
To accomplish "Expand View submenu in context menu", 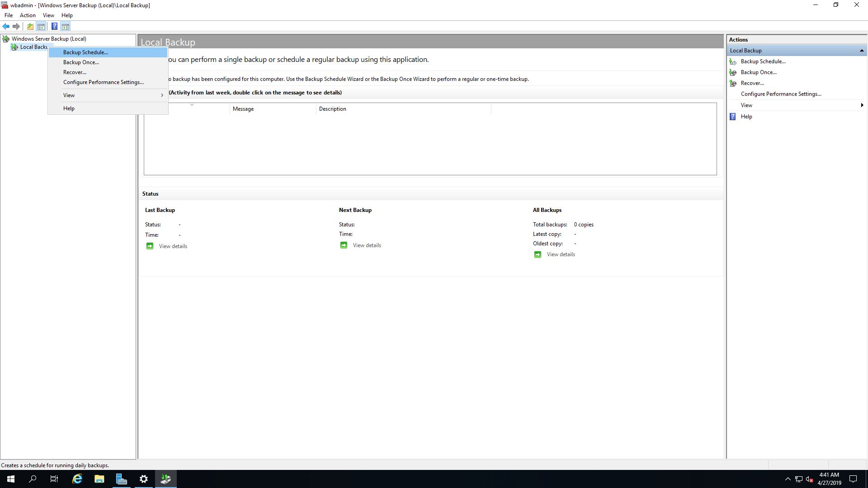I will tap(108, 95).
